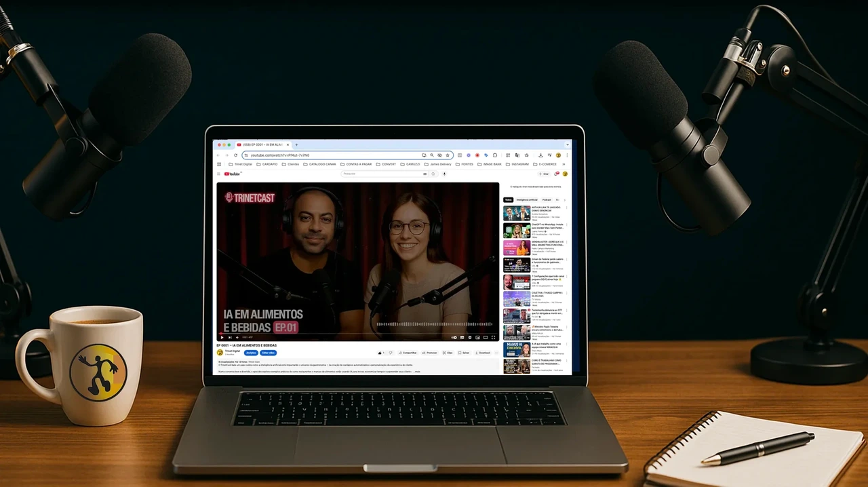
Task: Click the YouTube logo
Action: (x=232, y=174)
